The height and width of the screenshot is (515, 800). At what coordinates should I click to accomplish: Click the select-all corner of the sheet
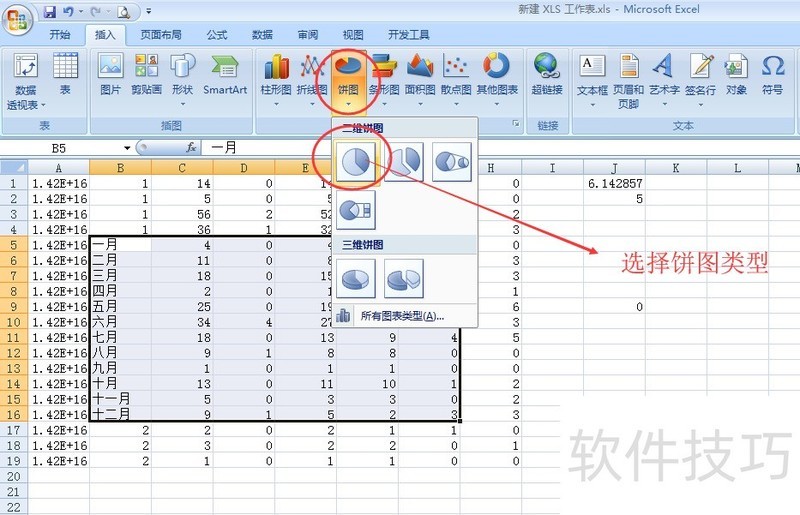pyautogui.click(x=14, y=167)
